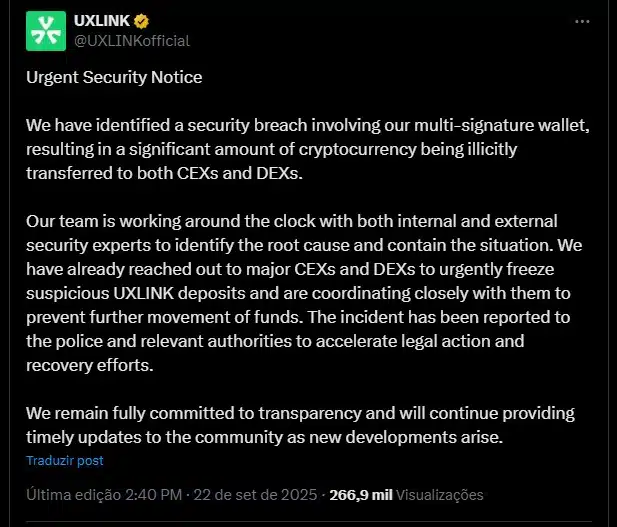Click the Traduzir post link
617x527 pixels.
(65, 460)
